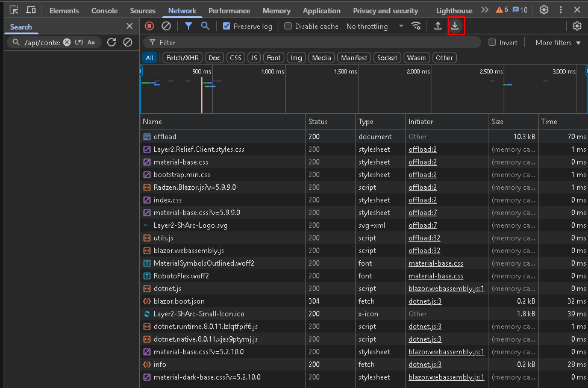Check the Invert filter checkbox
The image size is (588, 388).
coord(492,43)
